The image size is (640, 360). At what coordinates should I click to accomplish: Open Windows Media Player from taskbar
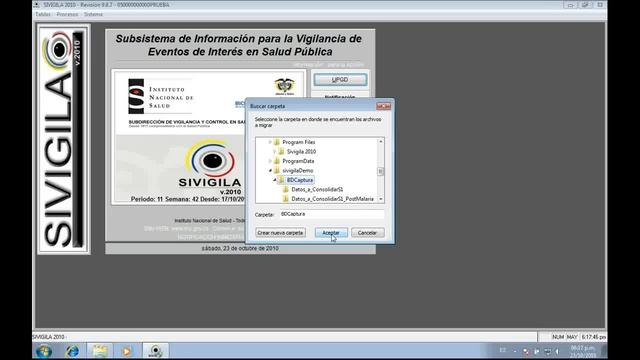pyautogui.click(x=127, y=351)
